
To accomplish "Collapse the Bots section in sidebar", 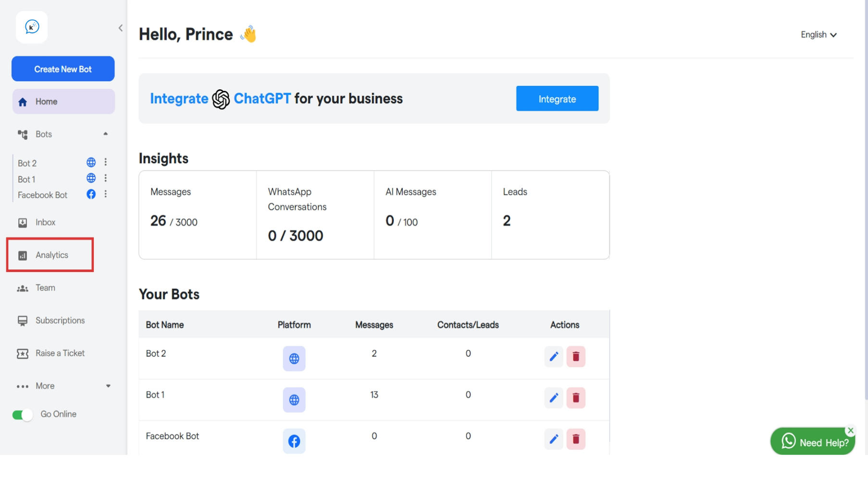I will pyautogui.click(x=105, y=134).
